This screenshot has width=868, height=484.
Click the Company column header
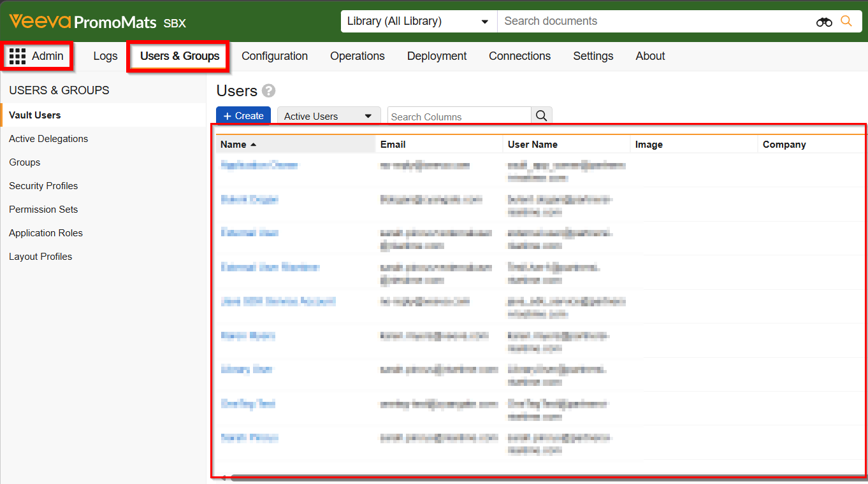click(x=813, y=145)
